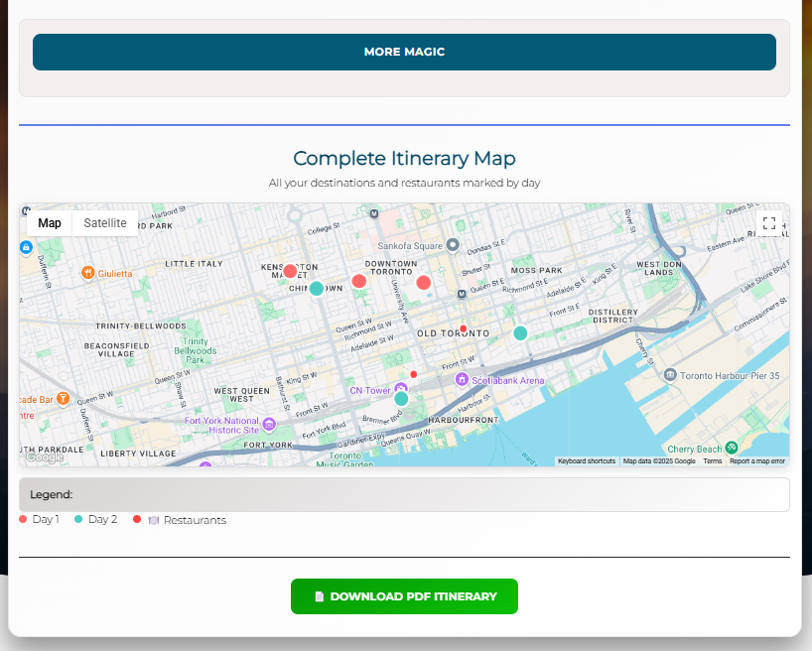Open Giulietta restaurant map pin
The height and width of the screenshot is (651, 812).
88,273
